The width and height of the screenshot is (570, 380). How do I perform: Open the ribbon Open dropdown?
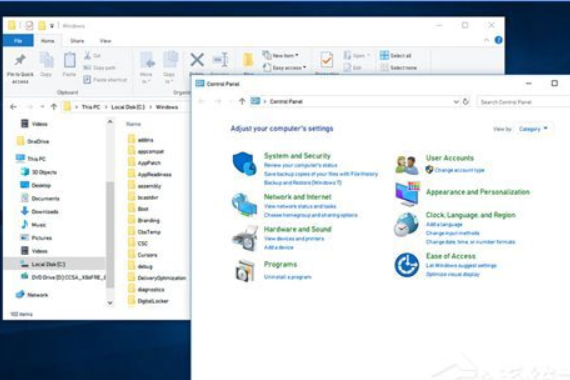(x=356, y=55)
